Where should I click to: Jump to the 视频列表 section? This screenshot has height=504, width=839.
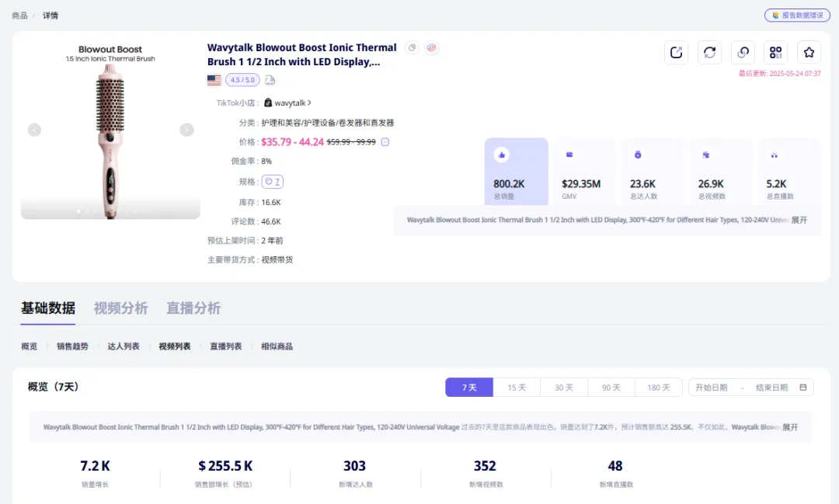[175, 346]
